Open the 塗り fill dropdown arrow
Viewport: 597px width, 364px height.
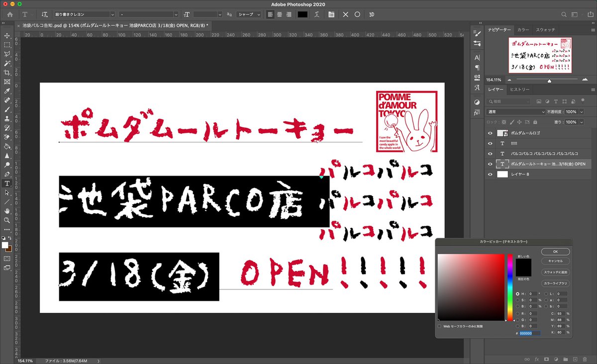581,122
